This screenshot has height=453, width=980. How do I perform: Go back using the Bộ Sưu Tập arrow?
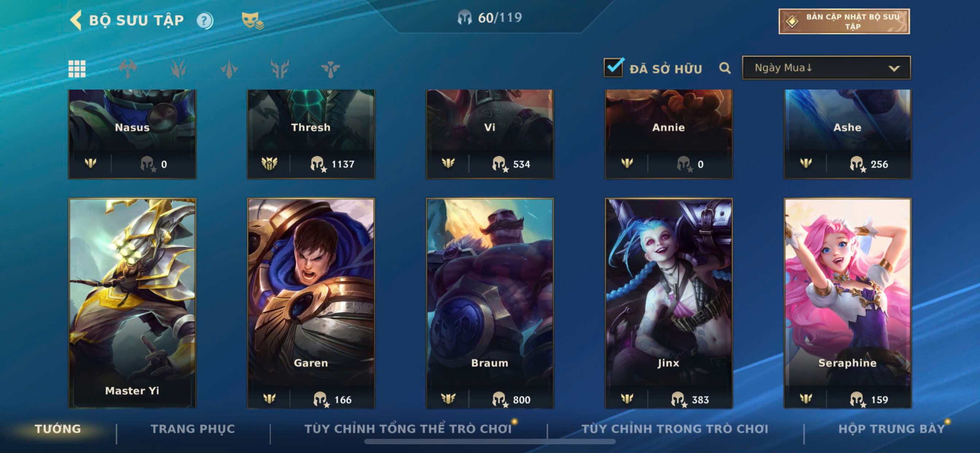point(76,20)
